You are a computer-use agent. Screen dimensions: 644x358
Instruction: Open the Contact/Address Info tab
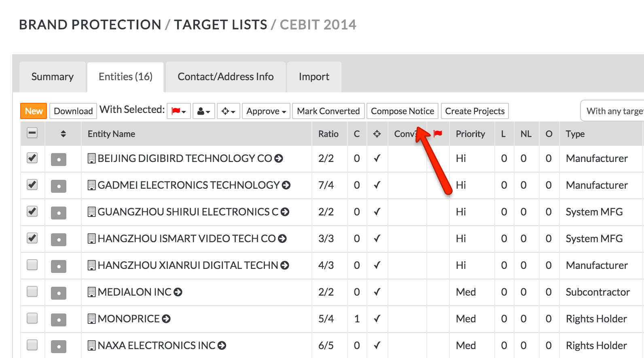coord(225,77)
